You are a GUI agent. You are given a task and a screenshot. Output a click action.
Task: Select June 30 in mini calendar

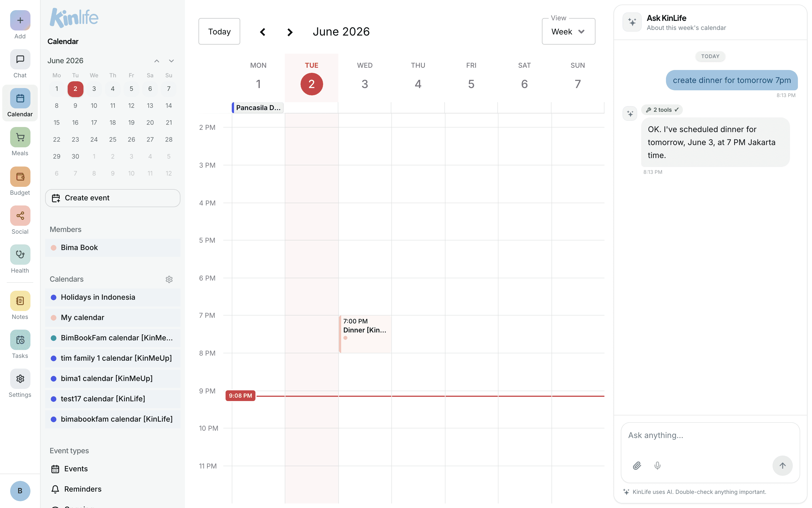(x=76, y=157)
